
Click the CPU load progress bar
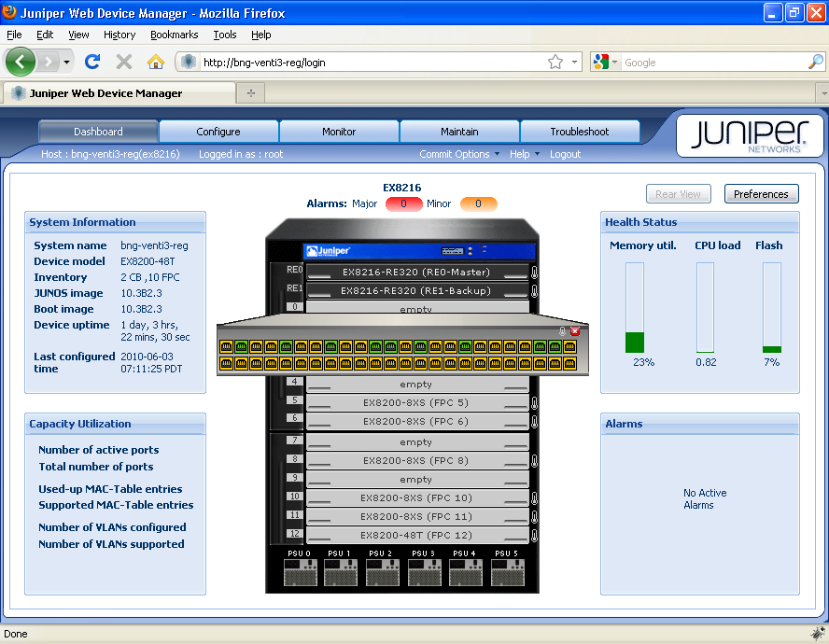pyautogui.click(x=705, y=308)
